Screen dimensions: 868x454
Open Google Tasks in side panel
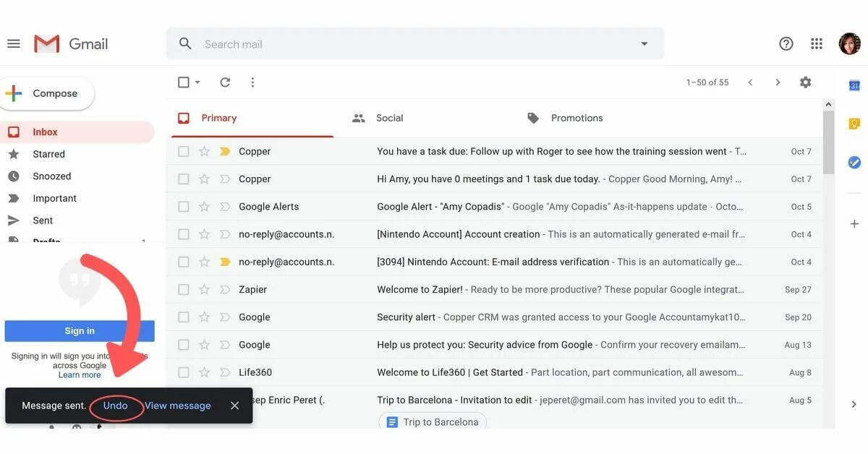[x=854, y=162]
